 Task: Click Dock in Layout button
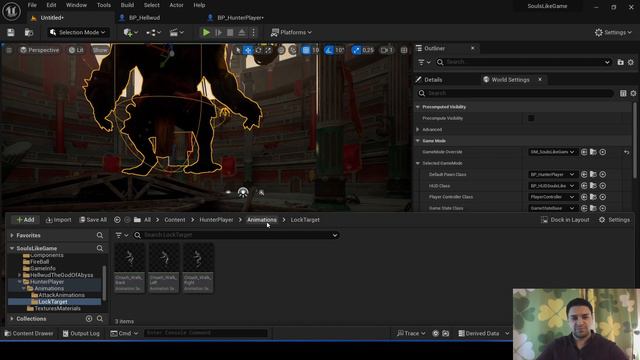[x=565, y=220]
